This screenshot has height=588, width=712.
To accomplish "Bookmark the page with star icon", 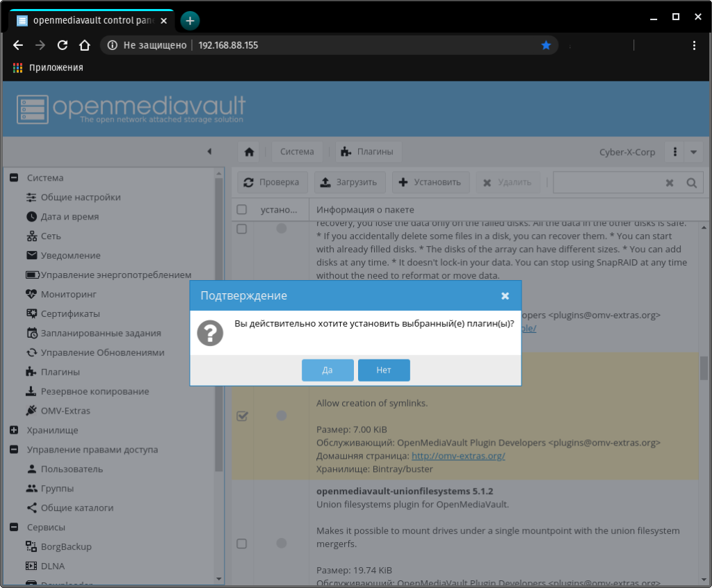I will (x=546, y=45).
